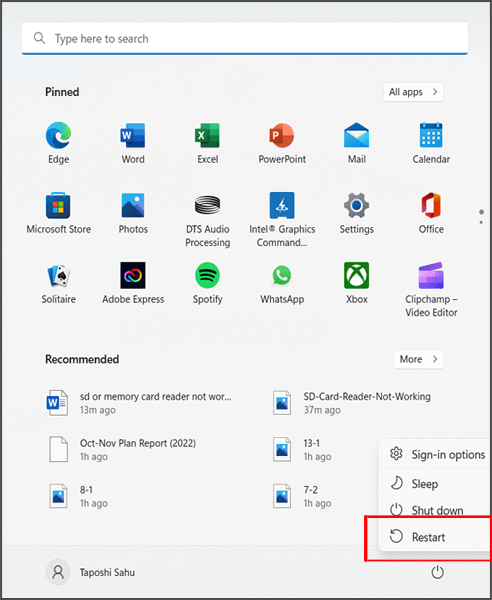Open SD-Card-Reader-Not-Working image file
This screenshot has width=492, height=600.
[x=352, y=403]
